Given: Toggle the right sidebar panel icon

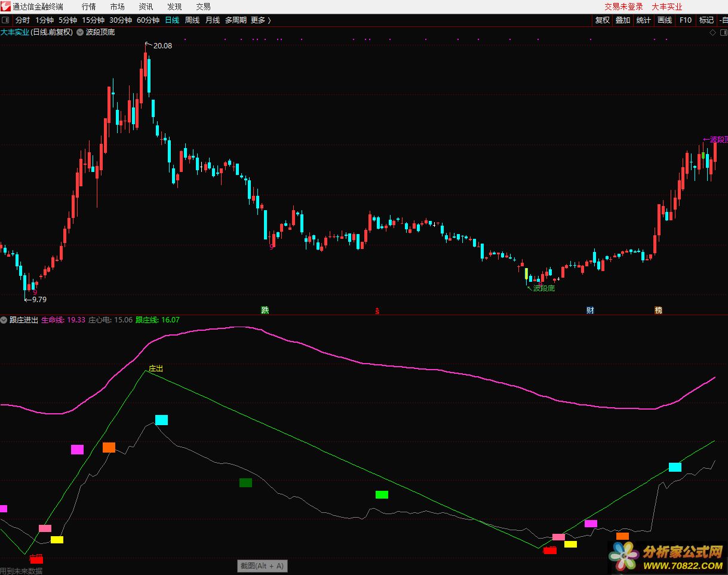Looking at the screenshot, I should pos(723,32).
